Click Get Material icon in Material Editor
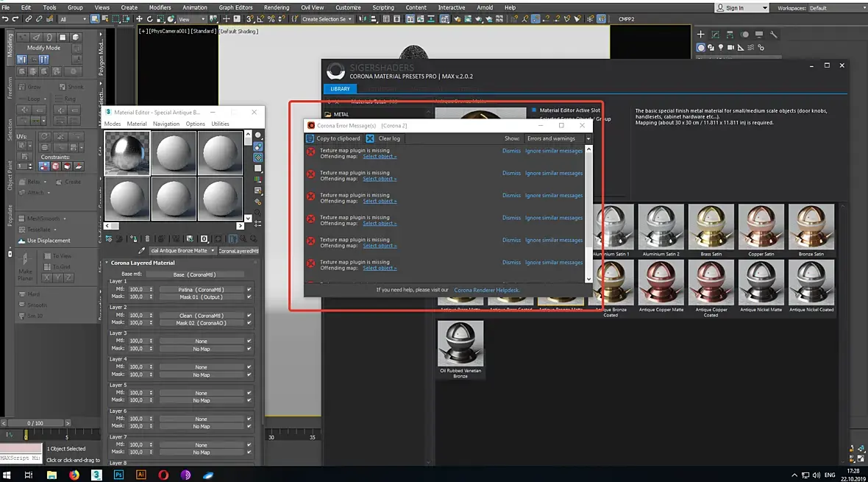 [109, 238]
